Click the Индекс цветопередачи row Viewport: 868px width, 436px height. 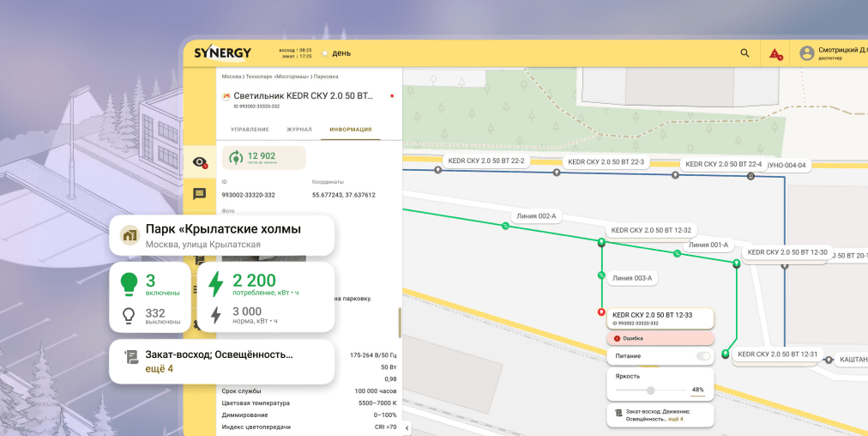[309, 427]
